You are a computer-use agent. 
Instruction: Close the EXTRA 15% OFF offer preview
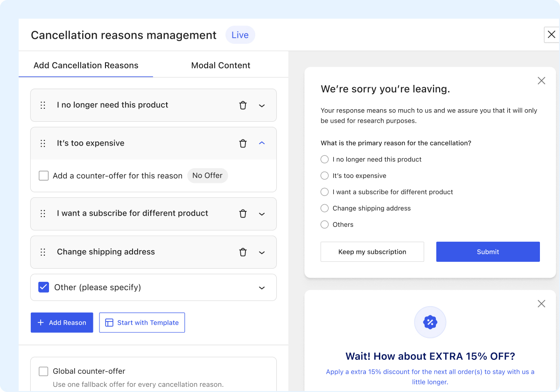[541, 304]
